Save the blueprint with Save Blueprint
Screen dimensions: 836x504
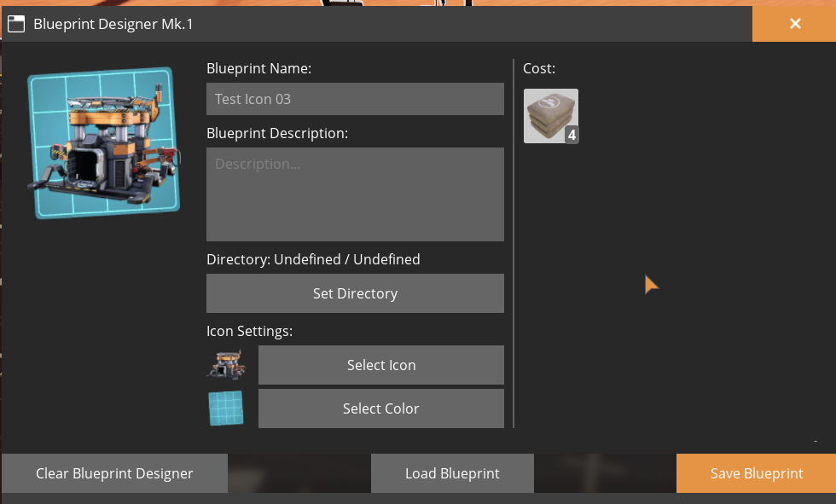[x=756, y=473]
